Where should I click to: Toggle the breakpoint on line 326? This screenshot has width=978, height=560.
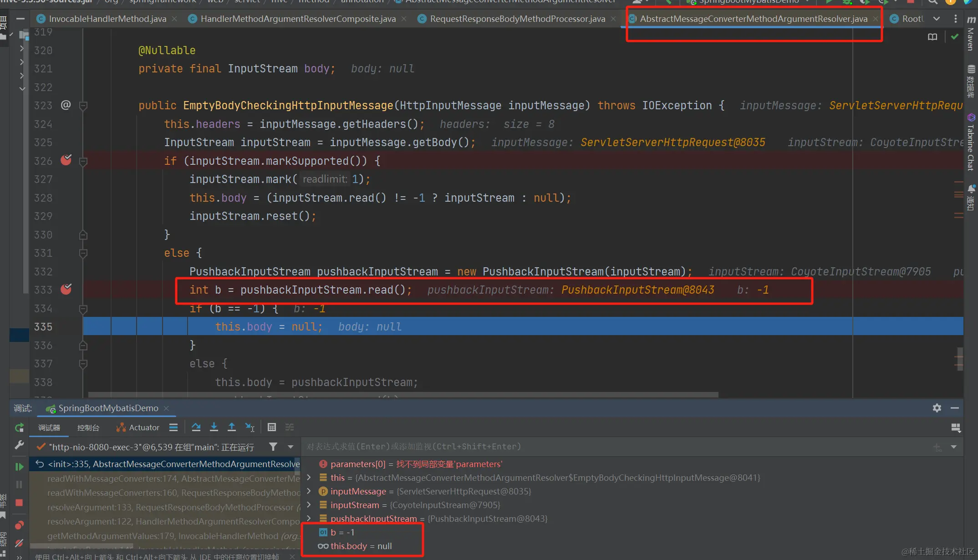click(x=66, y=160)
